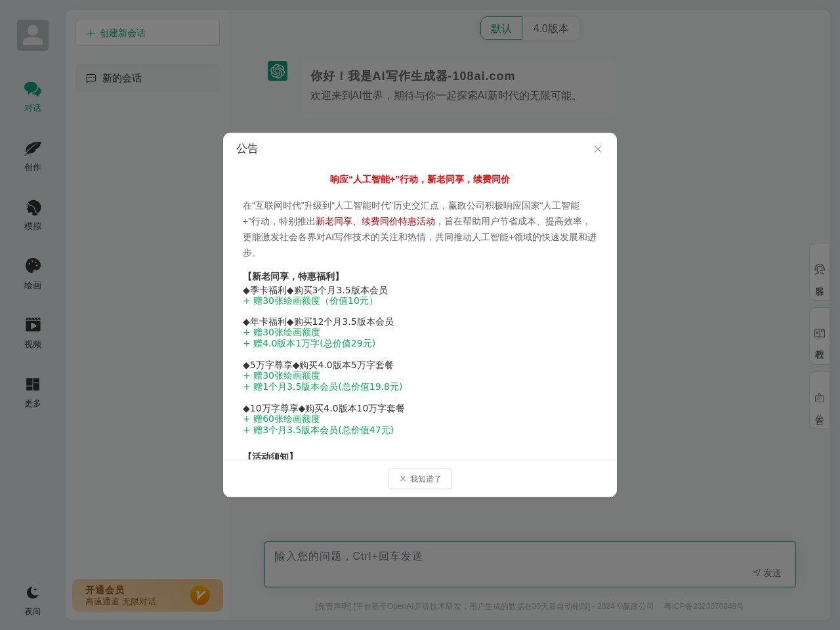Screen dimensions: 840x630
Task: Click 5万字尊享 购买4.0版本5万字套餐 line
Action: click(318, 365)
